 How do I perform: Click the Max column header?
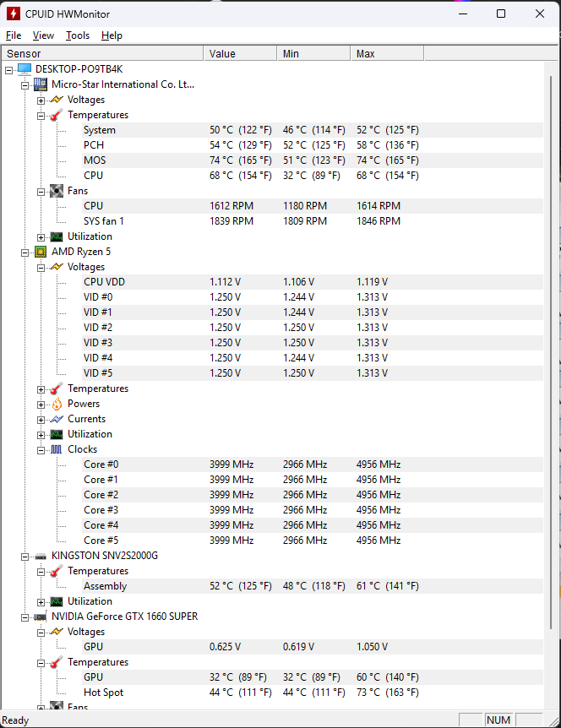[386, 54]
